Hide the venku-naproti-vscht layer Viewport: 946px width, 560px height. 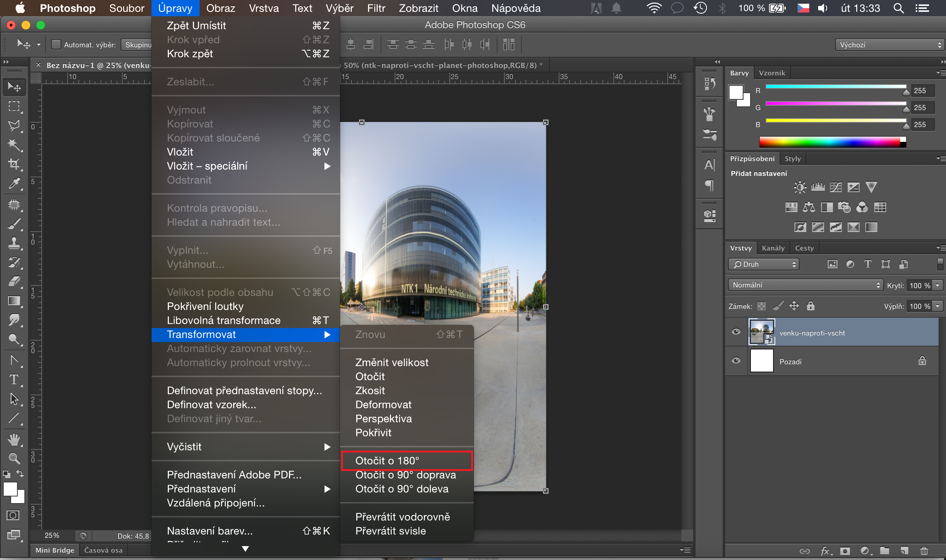[736, 332]
